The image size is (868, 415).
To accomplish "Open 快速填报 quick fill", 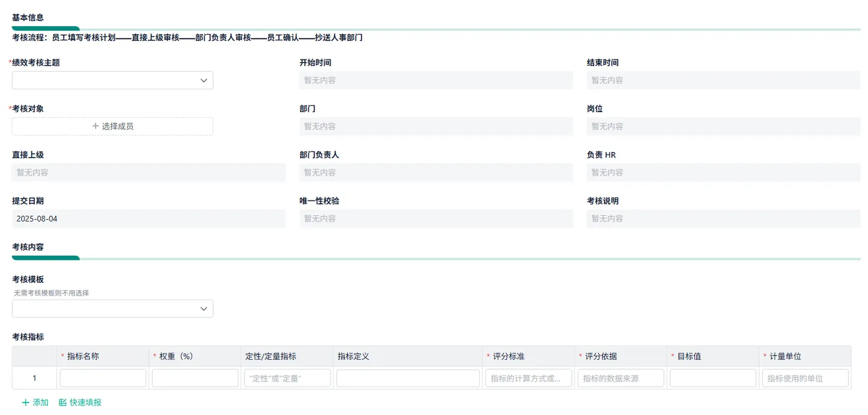I will point(80,403).
